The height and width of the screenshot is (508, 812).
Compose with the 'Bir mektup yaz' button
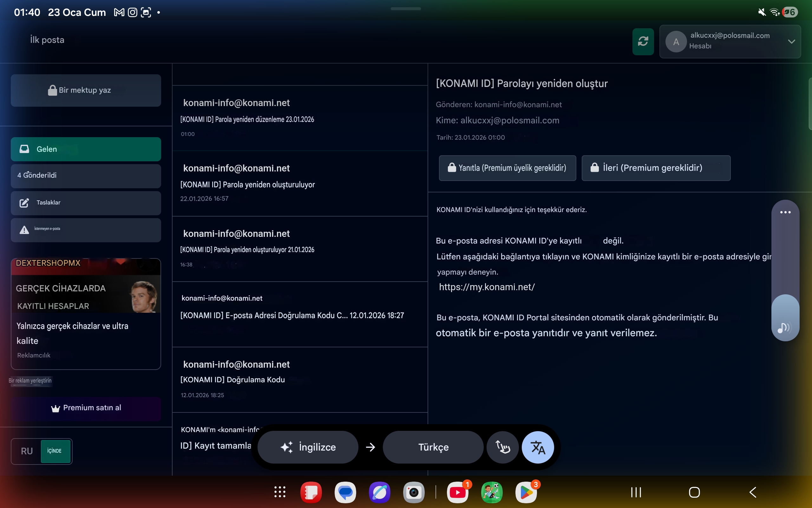pos(86,90)
